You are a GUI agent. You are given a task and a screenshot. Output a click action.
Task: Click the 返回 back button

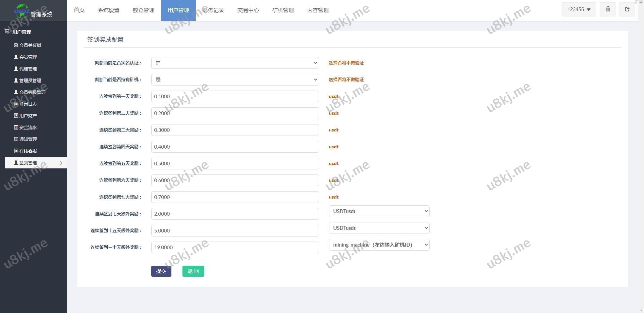[193, 271]
